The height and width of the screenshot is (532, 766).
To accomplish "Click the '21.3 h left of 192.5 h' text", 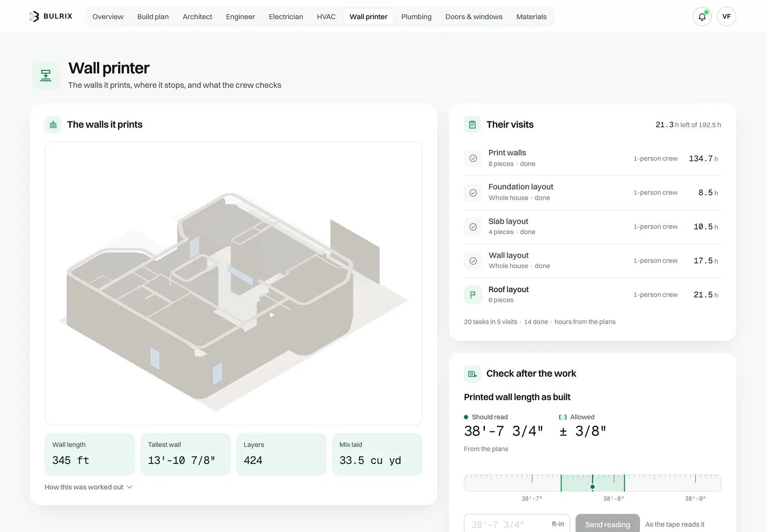I will point(688,125).
